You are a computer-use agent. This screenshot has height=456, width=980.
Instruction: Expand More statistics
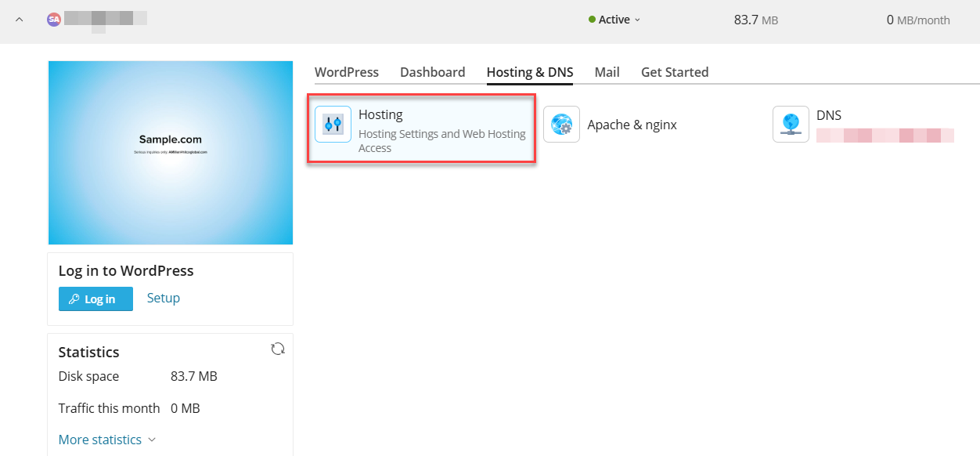(x=107, y=440)
